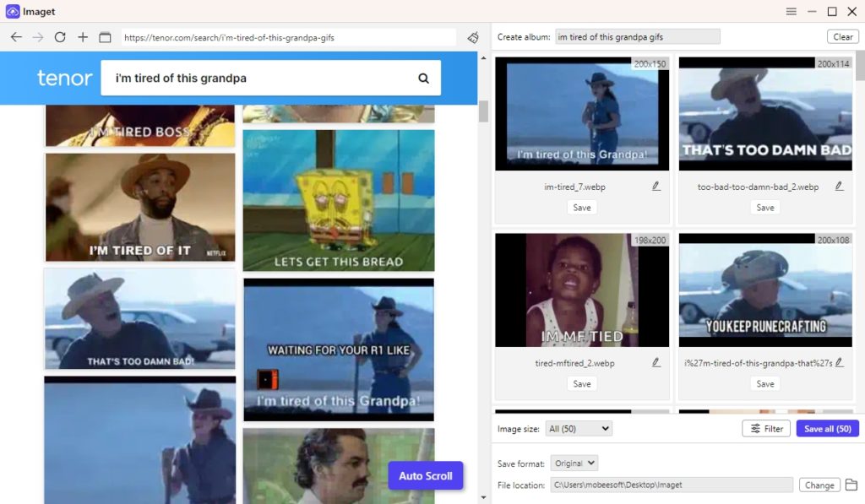Click the Clear button
The image size is (865, 504).
pos(842,37)
